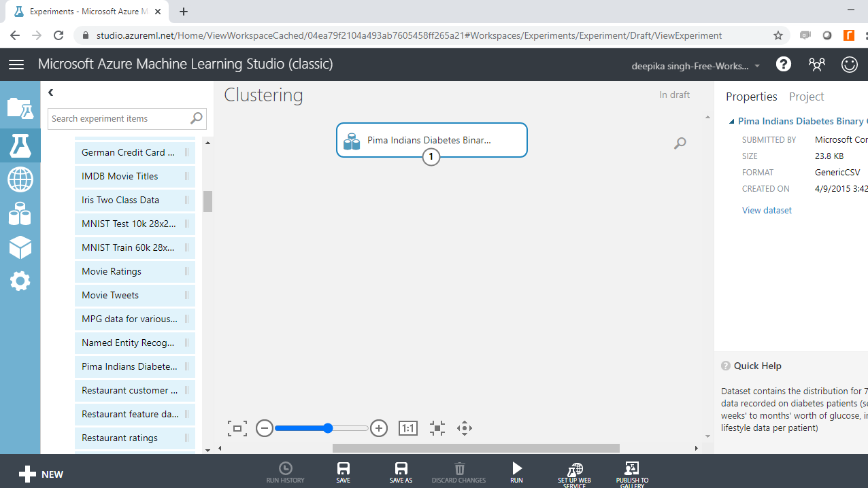Select Movie Ratings dataset item
This screenshot has width=868, height=488.
coord(135,271)
